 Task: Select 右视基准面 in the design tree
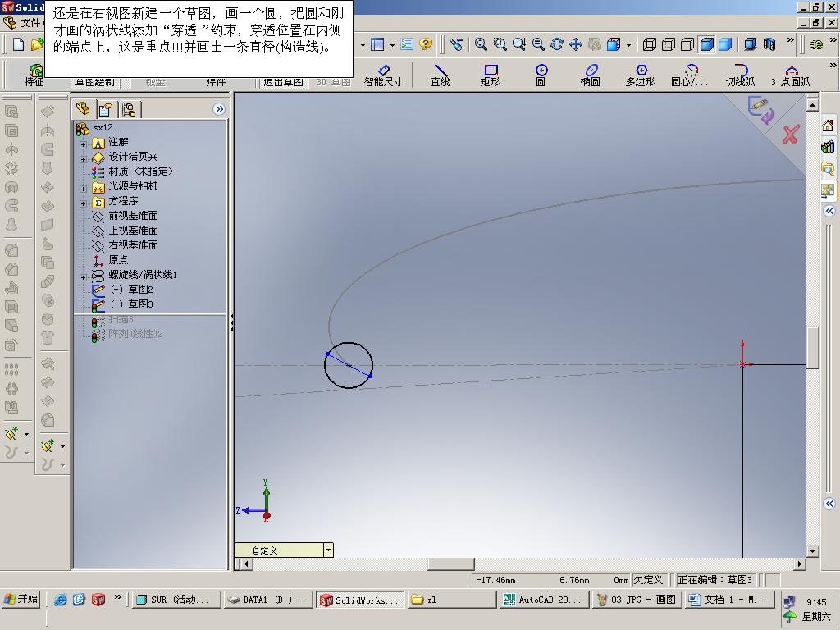[133, 244]
